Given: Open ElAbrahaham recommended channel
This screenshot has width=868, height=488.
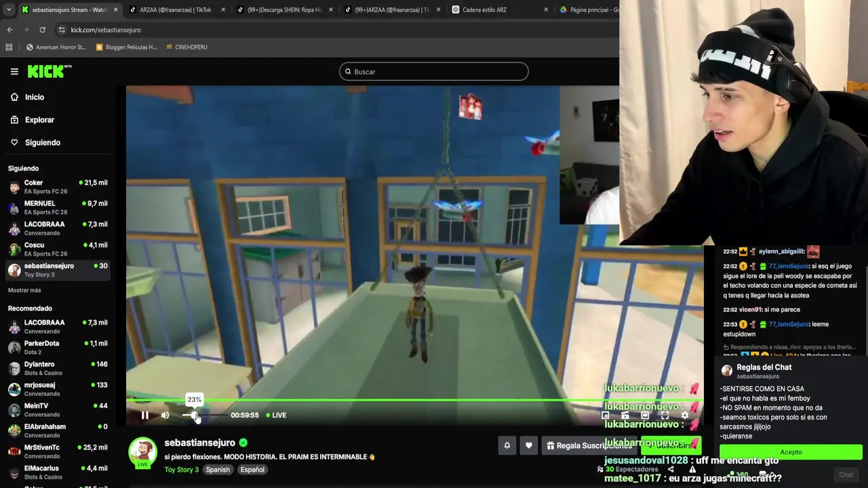Looking at the screenshot, I should point(58,431).
